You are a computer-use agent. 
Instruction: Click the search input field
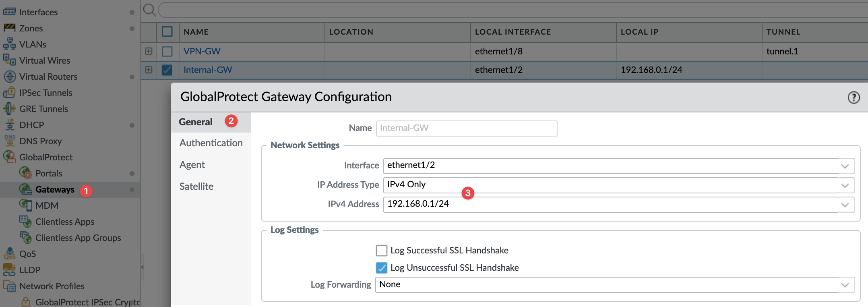click(513, 10)
